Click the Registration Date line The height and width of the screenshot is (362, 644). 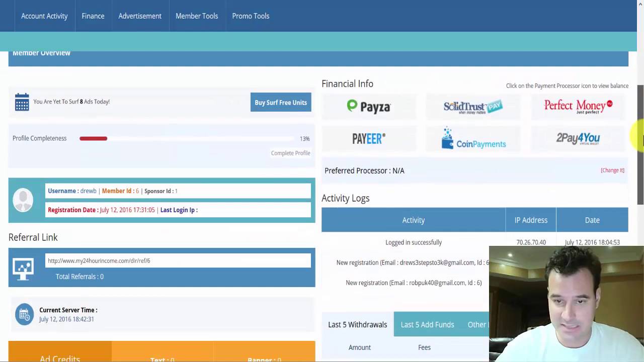[101, 210]
